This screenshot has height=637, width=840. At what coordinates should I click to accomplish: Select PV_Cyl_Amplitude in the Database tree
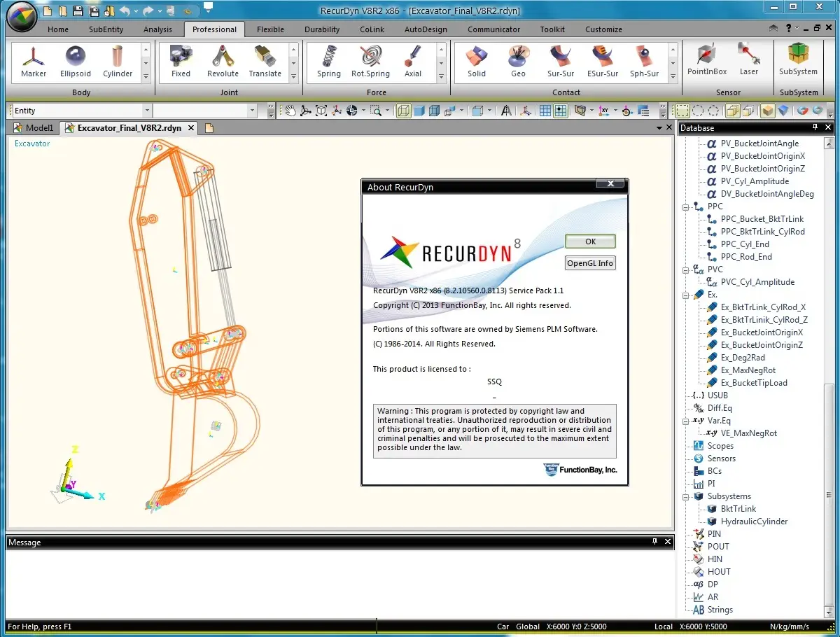pyautogui.click(x=755, y=181)
